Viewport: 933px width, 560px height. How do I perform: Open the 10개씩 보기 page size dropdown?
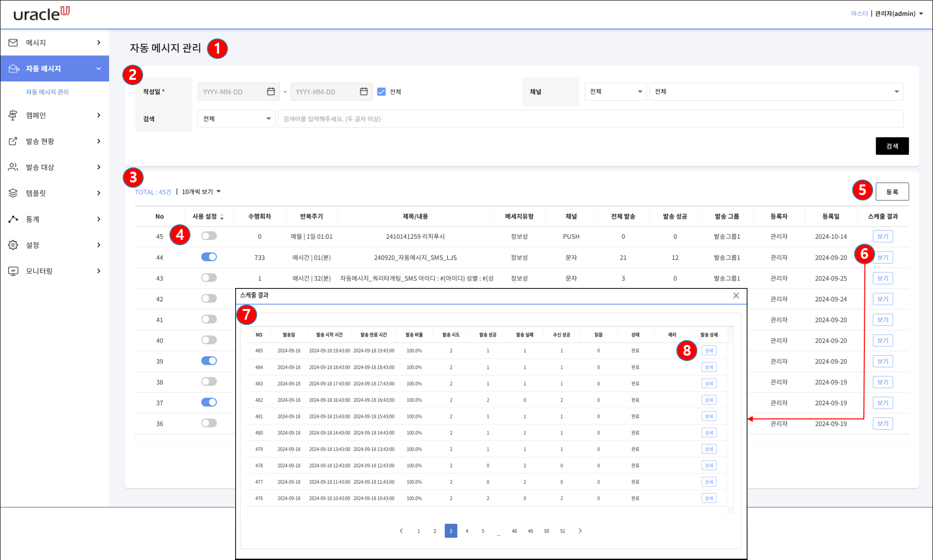(x=201, y=192)
